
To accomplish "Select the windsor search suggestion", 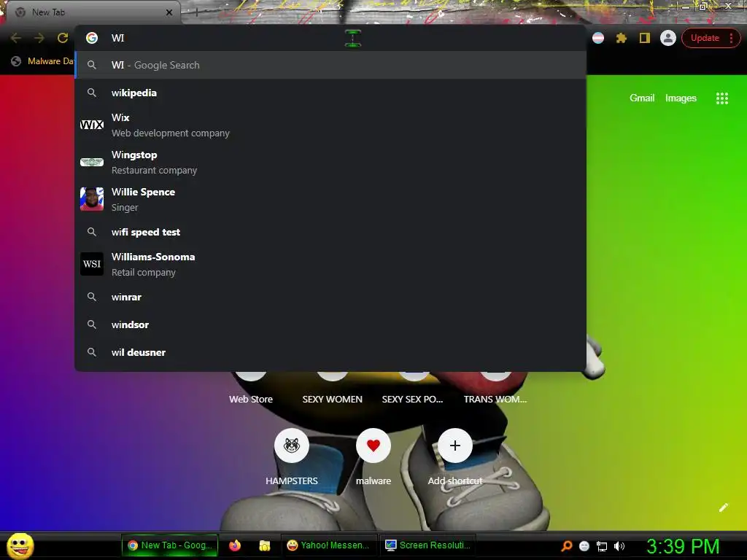I will (x=330, y=324).
